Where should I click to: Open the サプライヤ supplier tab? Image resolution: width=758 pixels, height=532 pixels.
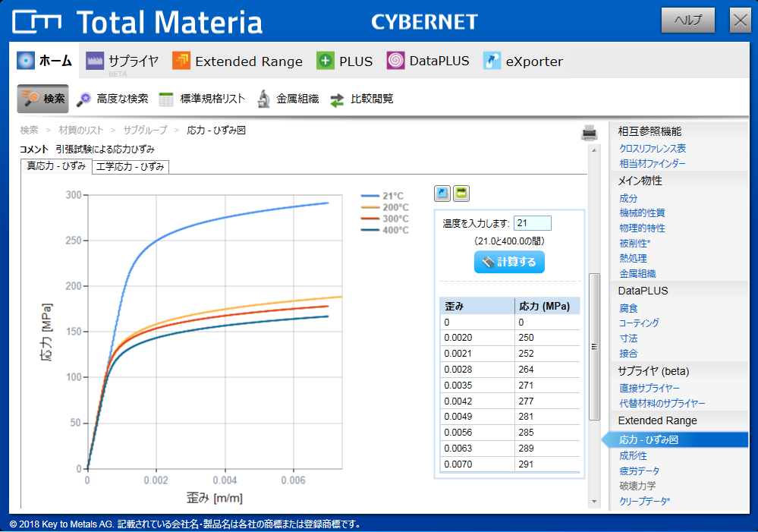[123, 61]
